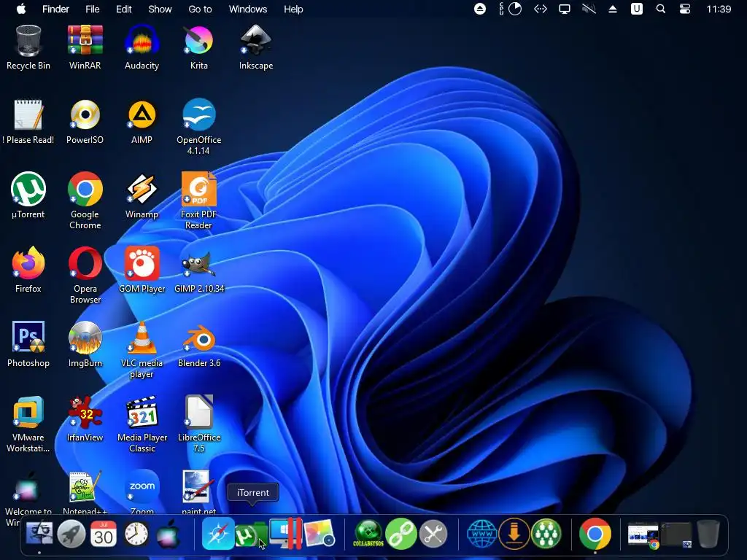Open the wrench and screwdriver tools icon

pyautogui.click(x=433, y=534)
